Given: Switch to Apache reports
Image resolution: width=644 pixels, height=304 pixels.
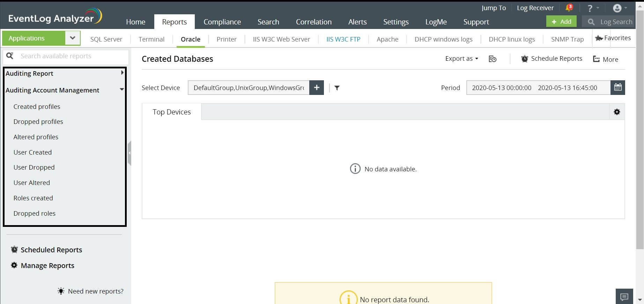Looking at the screenshot, I should [387, 39].
